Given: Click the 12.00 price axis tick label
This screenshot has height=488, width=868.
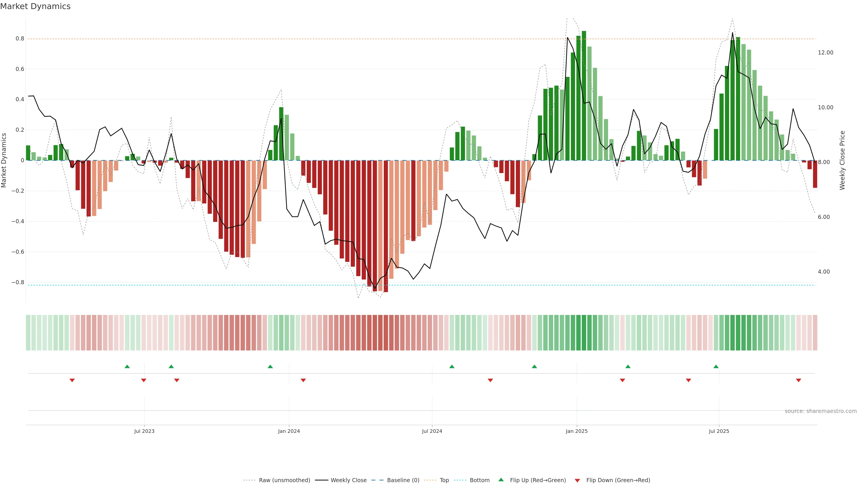Looking at the screenshot, I should 825,53.
